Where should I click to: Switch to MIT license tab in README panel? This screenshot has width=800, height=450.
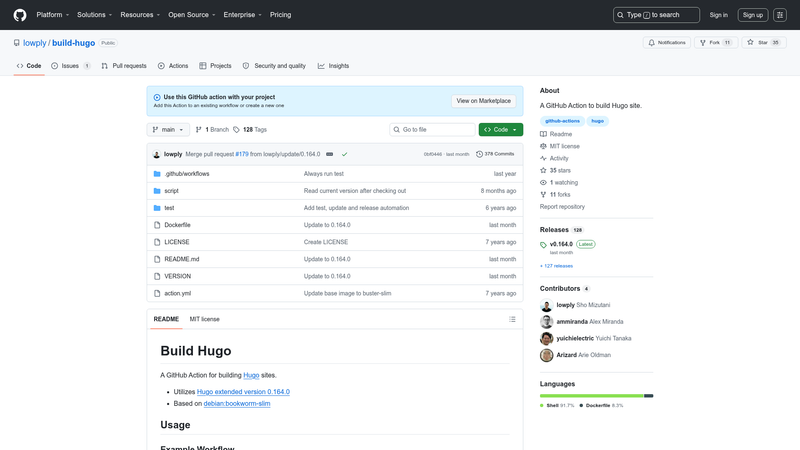[205, 319]
